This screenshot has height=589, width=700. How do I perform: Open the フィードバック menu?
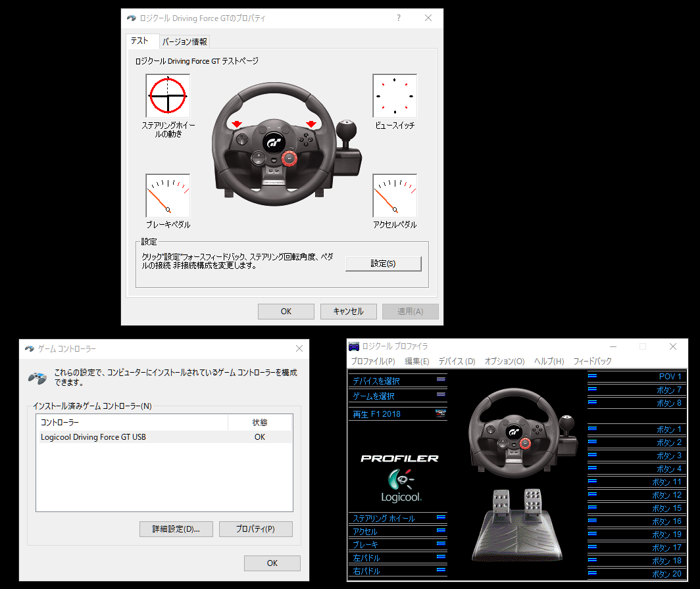592,361
